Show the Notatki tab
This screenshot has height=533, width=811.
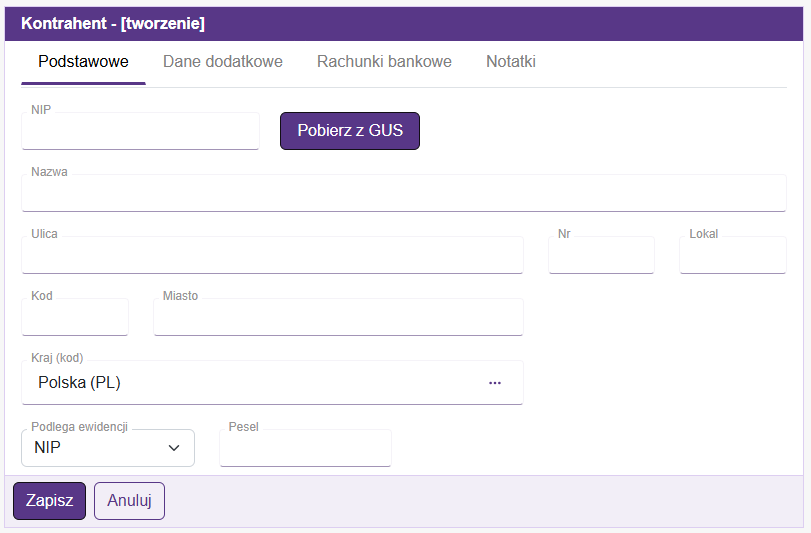511,62
